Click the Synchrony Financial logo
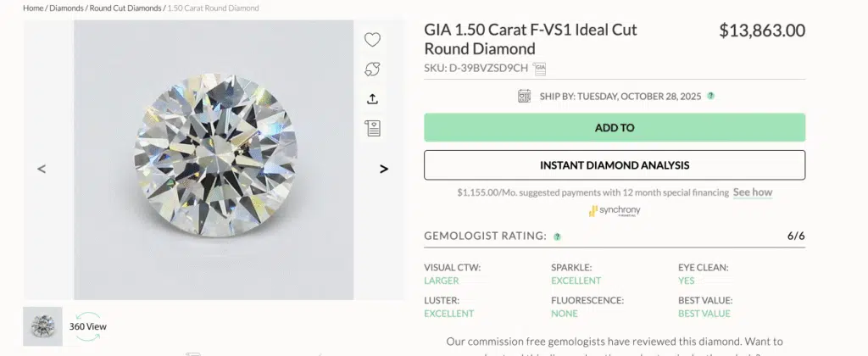The image size is (868, 356). 614,210
